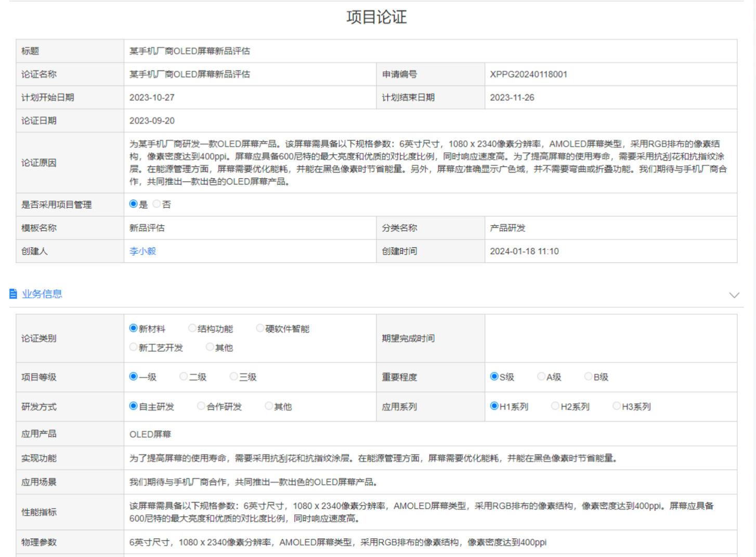Select 是 for 是否采用项目管理
This screenshot has width=756, height=557.
pyautogui.click(x=134, y=204)
